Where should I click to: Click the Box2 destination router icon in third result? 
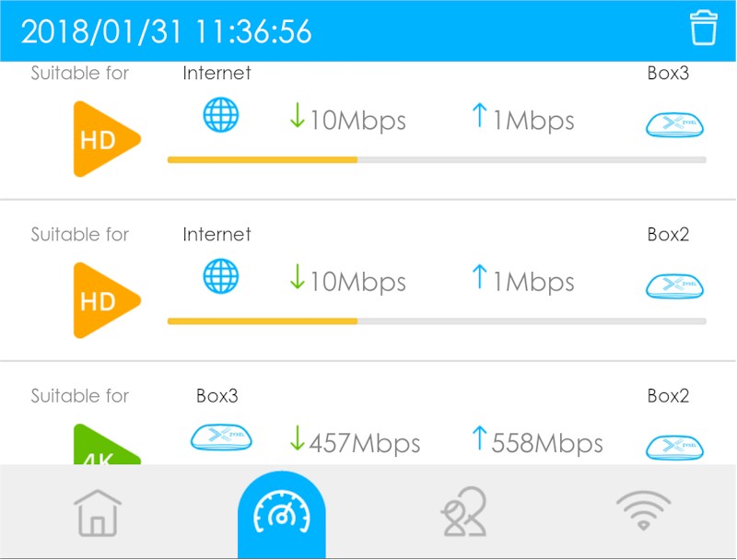click(674, 448)
